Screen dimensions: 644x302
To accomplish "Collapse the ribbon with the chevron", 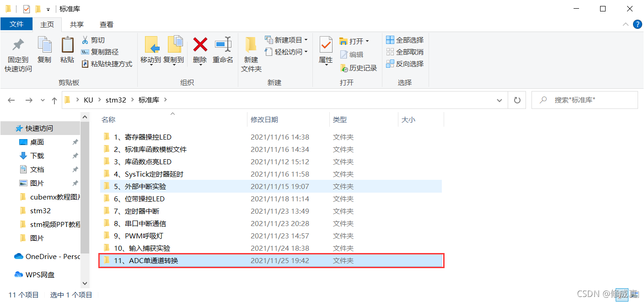I will (x=626, y=24).
